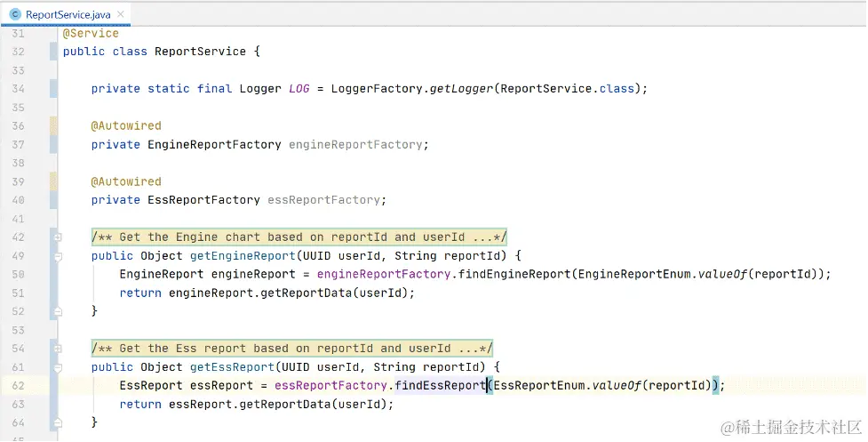Click the @Service annotation
868x442 pixels.
click(x=91, y=33)
